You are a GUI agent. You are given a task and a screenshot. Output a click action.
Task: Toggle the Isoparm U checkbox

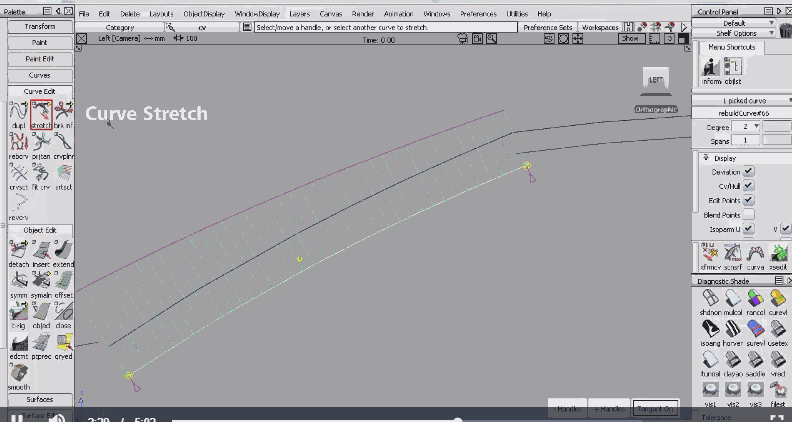(748, 229)
